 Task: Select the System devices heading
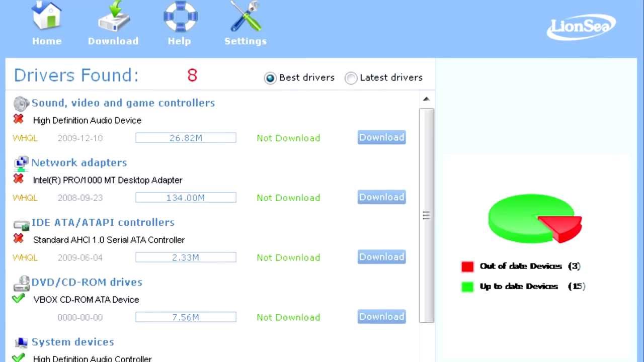pos(73,342)
